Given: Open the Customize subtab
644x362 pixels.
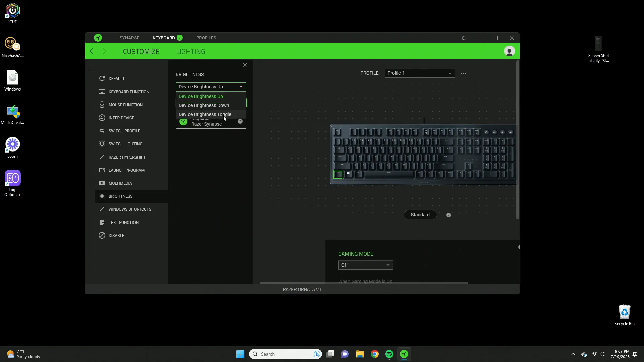Looking at the screenshot, I should coord(141,51).
